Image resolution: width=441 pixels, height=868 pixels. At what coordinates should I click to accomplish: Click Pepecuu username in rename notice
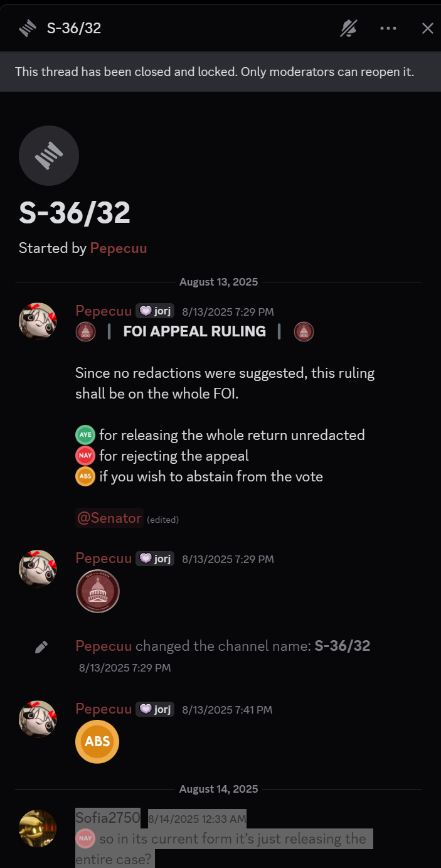point(104,646)
